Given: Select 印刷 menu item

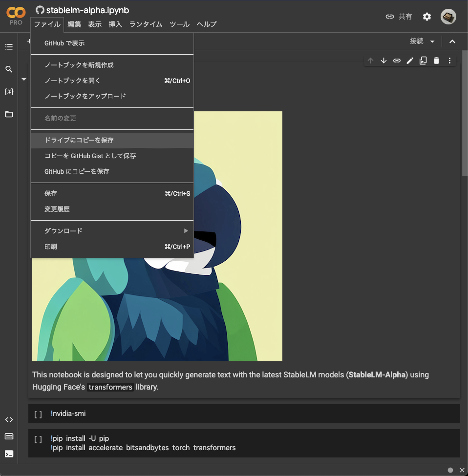Looking at the screenshot, I should [x=112, y=247].
